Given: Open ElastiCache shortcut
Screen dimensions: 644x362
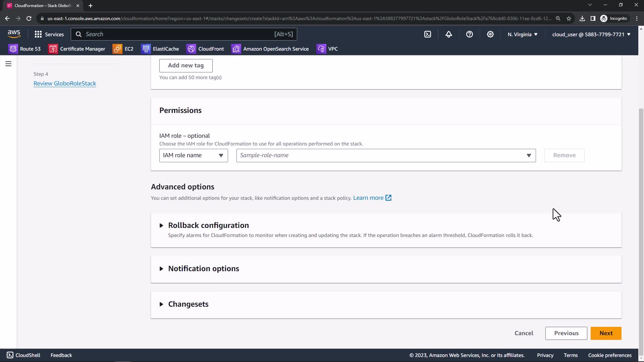Looking at the screenshot, I should click(160, 49).
